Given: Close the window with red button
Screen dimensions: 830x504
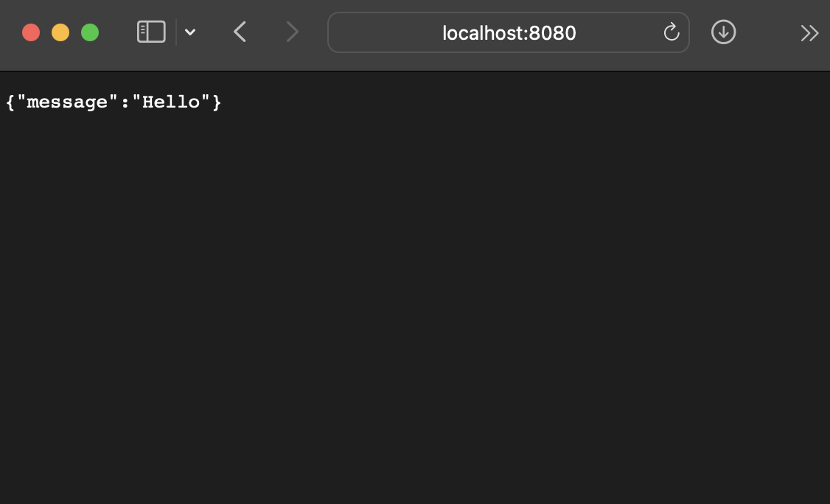Looking at the screenshot, I should (31, 32).
